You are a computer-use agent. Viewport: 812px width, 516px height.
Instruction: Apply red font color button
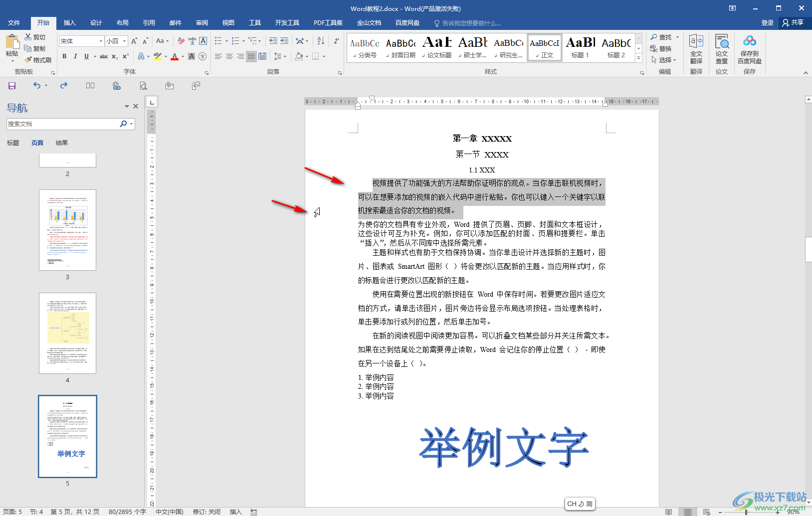click(x=175, y=56)
